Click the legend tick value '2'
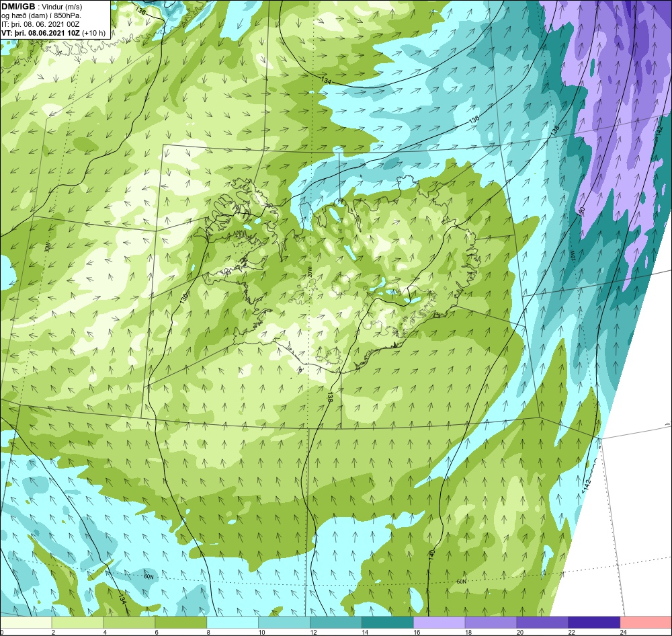The width and height of the screenshot is (672, 636). [53, 632]
